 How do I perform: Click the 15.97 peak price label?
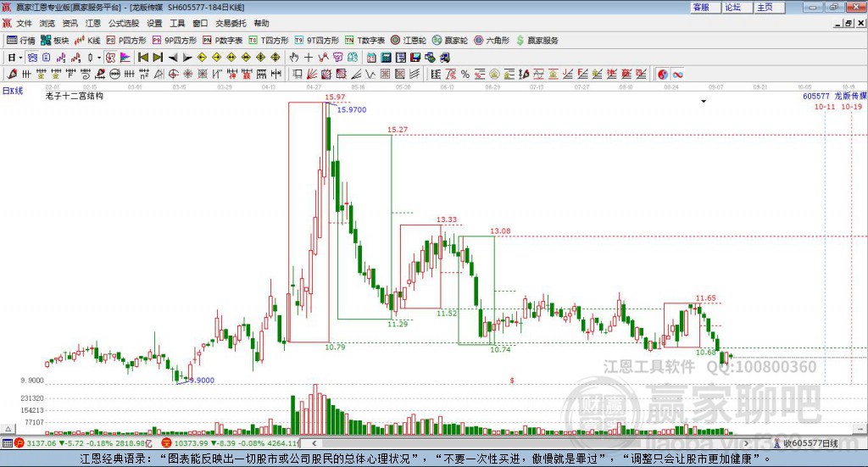click(335, 97)
